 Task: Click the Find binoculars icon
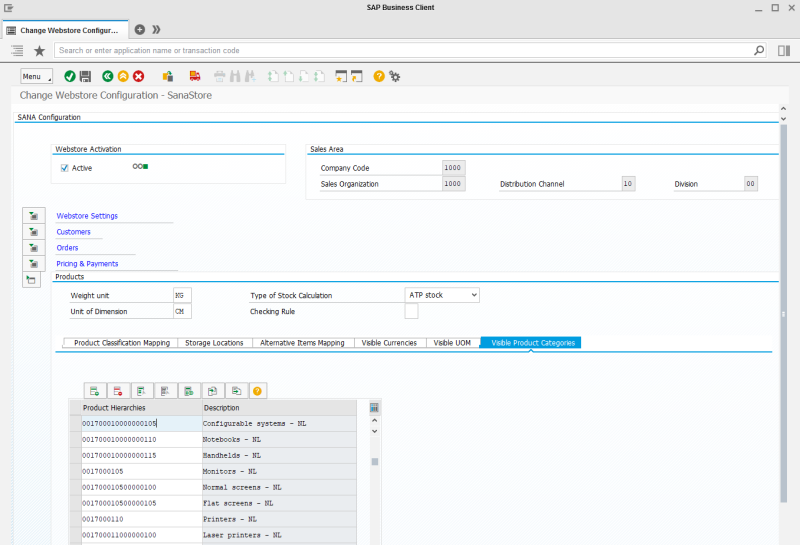coord(235,77)
